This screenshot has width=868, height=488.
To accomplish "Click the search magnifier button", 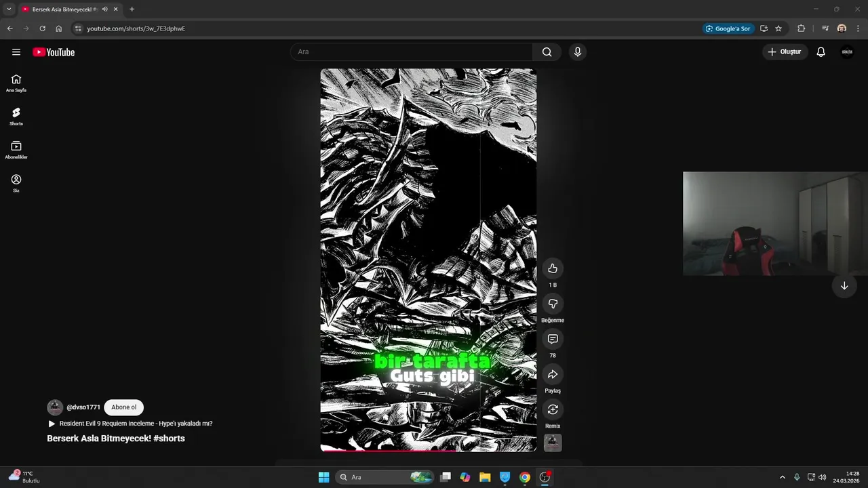I will coord(547,52).
